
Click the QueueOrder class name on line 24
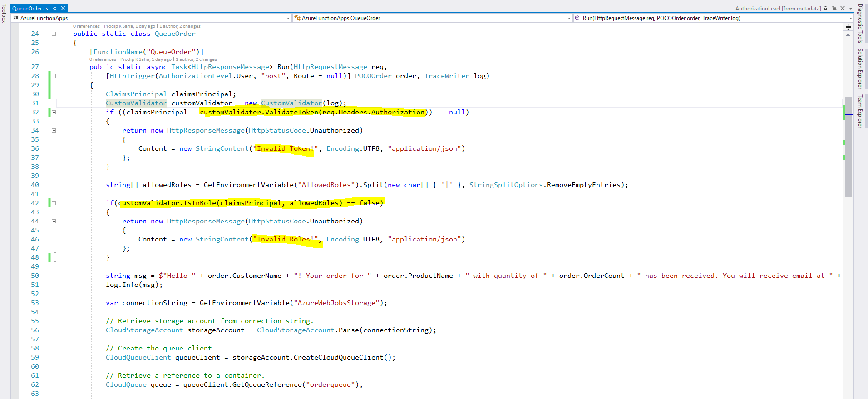(175, 34)
